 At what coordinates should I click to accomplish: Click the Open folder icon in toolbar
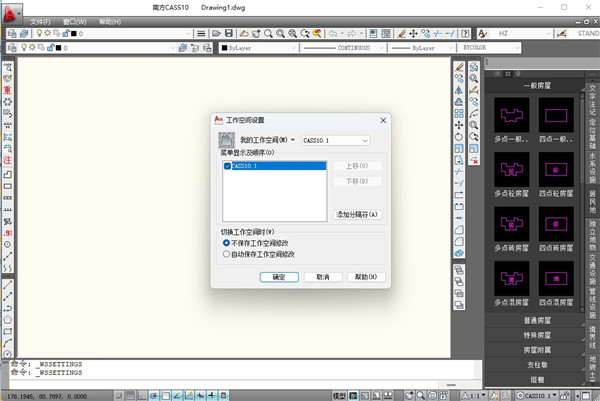(217, 33)
